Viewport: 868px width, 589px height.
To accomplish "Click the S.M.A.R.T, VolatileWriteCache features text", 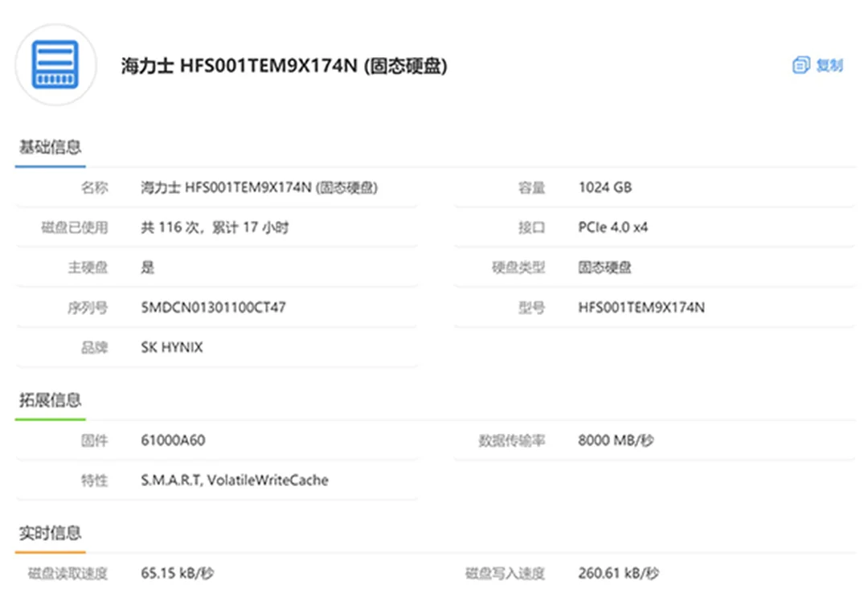I will (234, 481).
